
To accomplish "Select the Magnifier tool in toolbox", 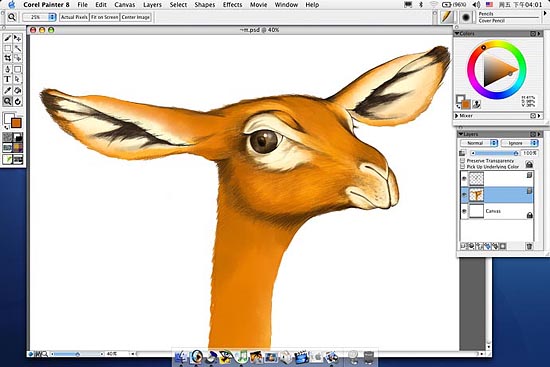I will pyautogui.click(x=7, y=101).
